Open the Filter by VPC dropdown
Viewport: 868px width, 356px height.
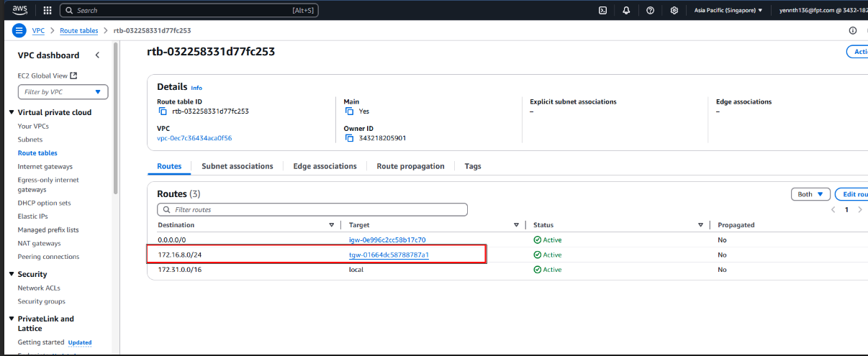tap(63, 92)
